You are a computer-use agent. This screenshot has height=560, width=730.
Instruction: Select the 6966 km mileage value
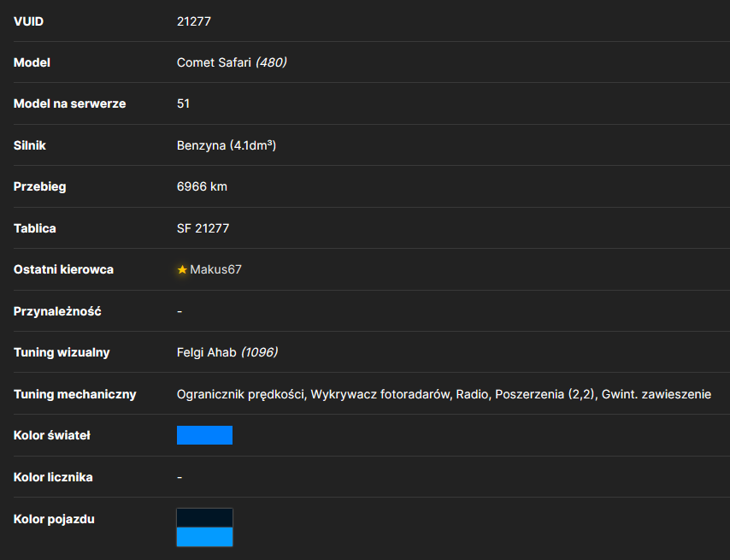pyautogui.click(x=202, y=186)
